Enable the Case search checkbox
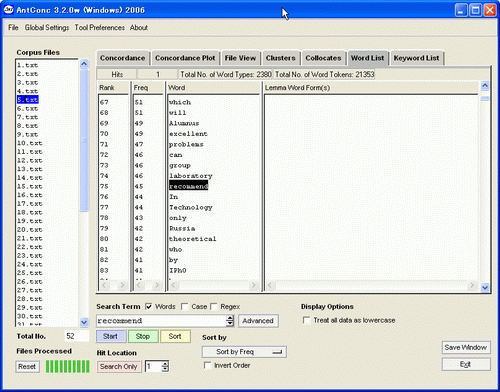Viewport: 500px width, 392px height. point(184,306)
